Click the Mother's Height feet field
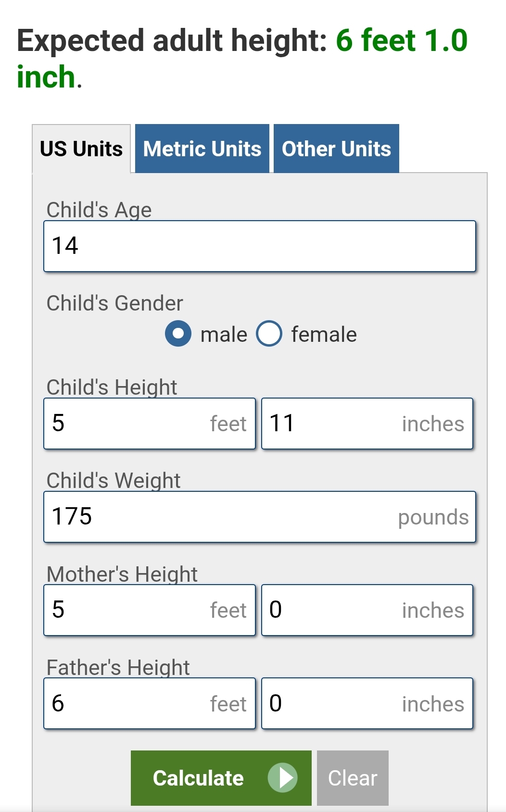 click(x=149, y=610)
